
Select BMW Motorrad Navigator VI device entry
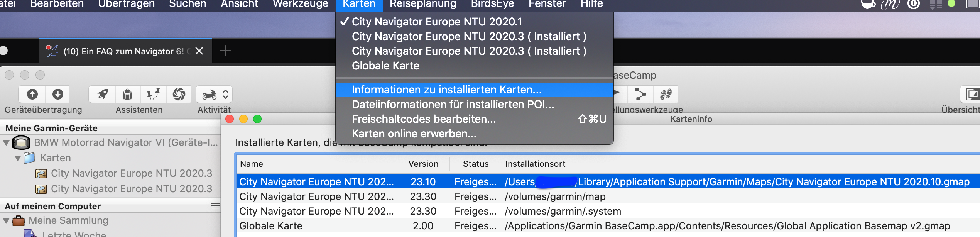pos(126,142)
